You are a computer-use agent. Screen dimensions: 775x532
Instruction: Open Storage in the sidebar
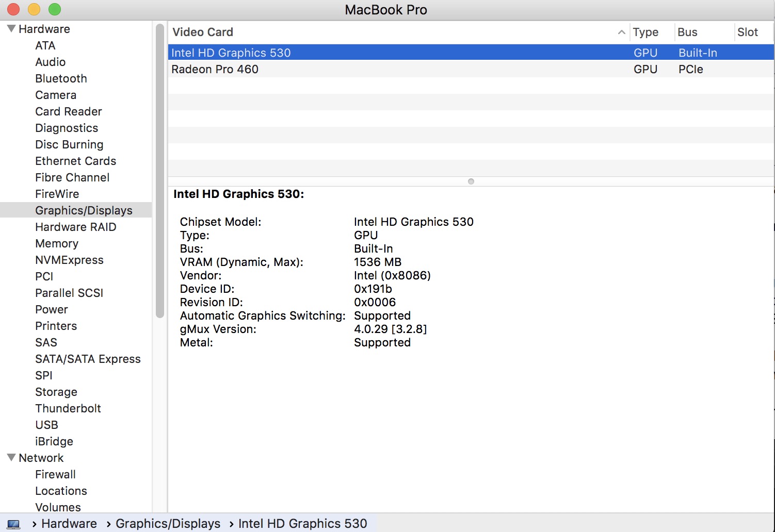56,392
